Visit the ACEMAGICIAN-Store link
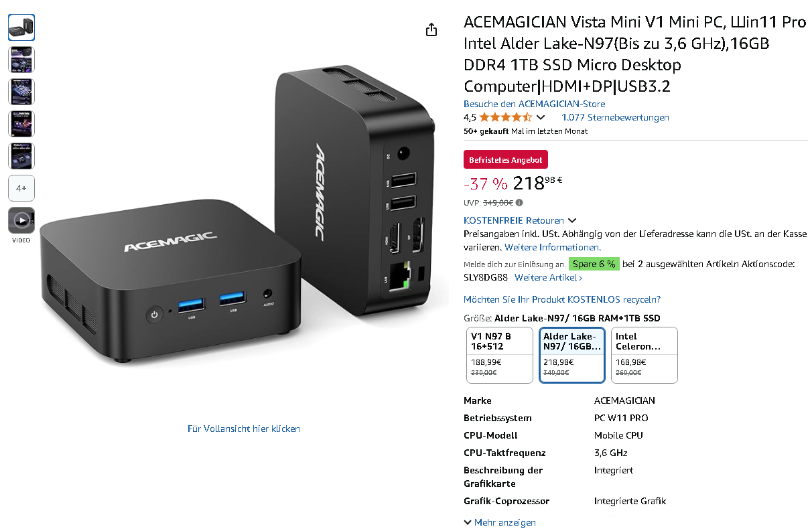This screenshot has height=531, width=812. (534, 104)
